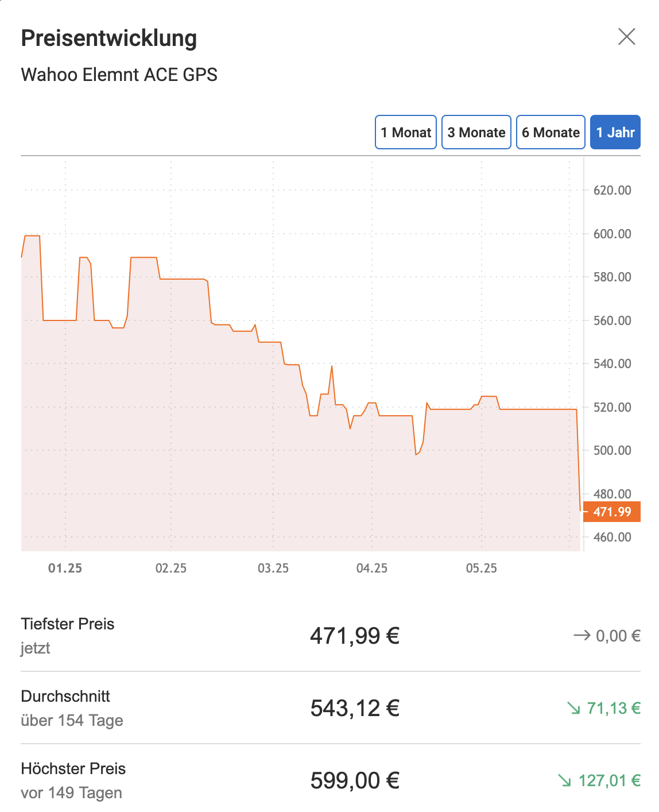Click the green down arrow beside 127,01 €

[565, 780]
